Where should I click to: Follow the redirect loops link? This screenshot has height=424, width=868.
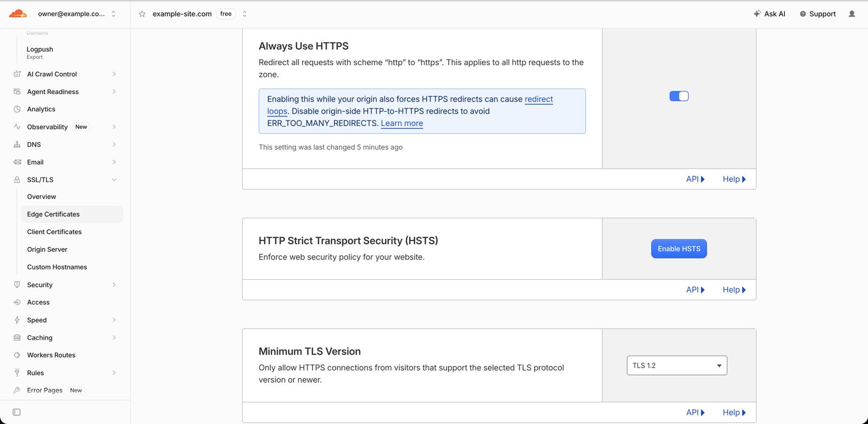539,99
